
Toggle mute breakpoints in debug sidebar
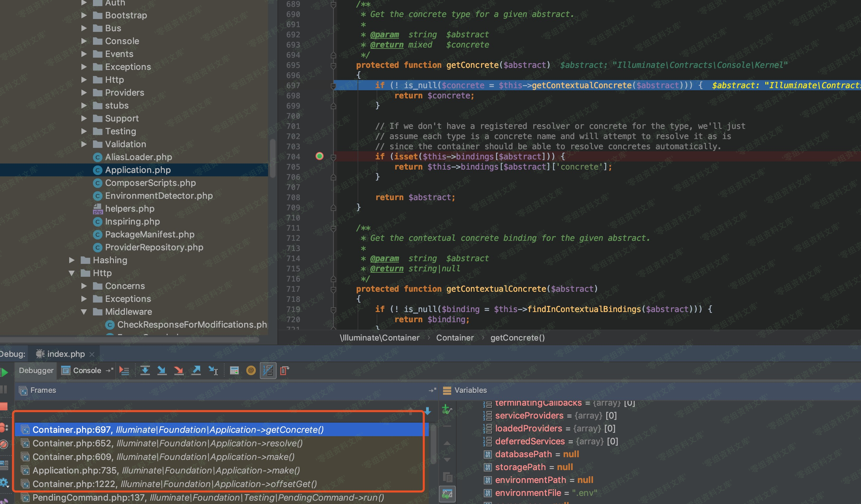[4, 444]
